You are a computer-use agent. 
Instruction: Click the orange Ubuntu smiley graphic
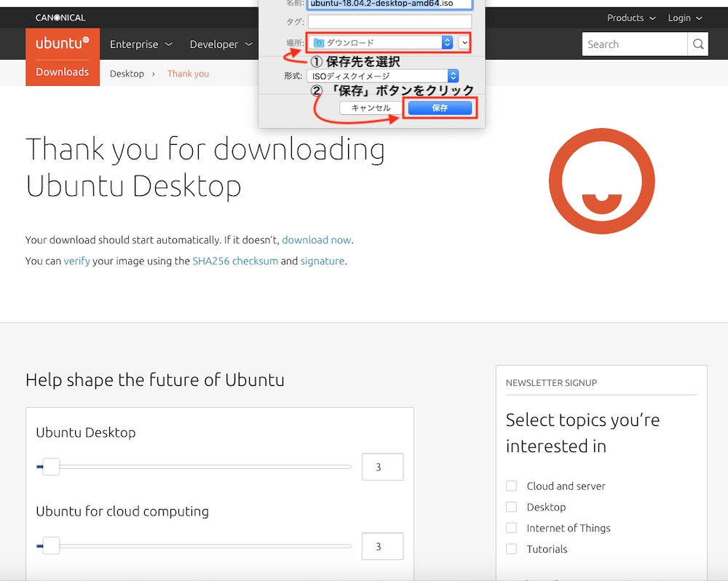click(x=602, y=181)
